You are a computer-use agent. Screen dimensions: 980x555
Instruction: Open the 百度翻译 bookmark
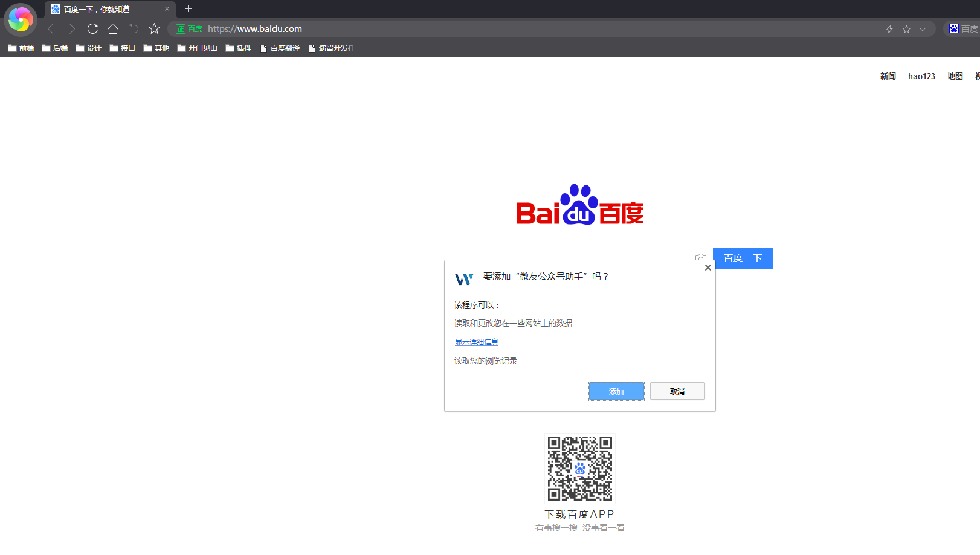click(280, 48)
